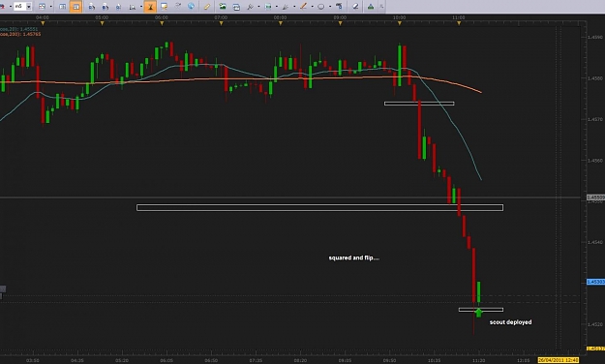Select the ellipse shape drawing tool
Image resolution: width=605 pixels, height=364 pixels.
tap(320, 7)
